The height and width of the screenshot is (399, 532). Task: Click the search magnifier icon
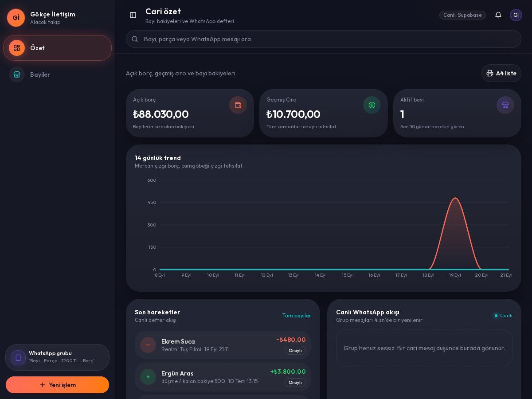coord(135,39)
